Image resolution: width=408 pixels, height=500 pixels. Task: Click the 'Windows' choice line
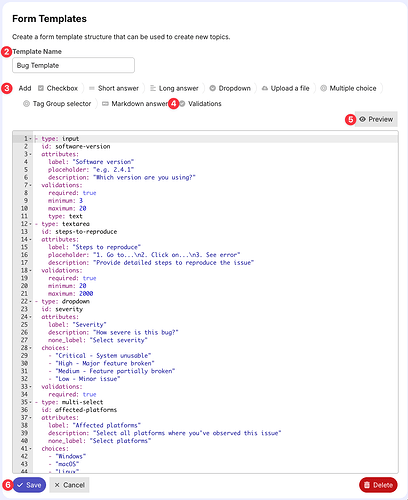71,456
